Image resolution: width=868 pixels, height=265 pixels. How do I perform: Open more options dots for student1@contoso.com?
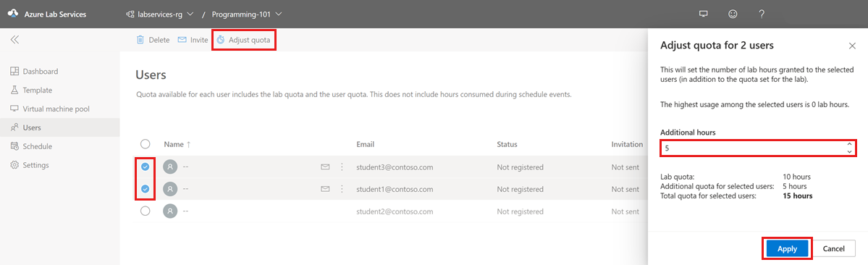coord(342,189)
